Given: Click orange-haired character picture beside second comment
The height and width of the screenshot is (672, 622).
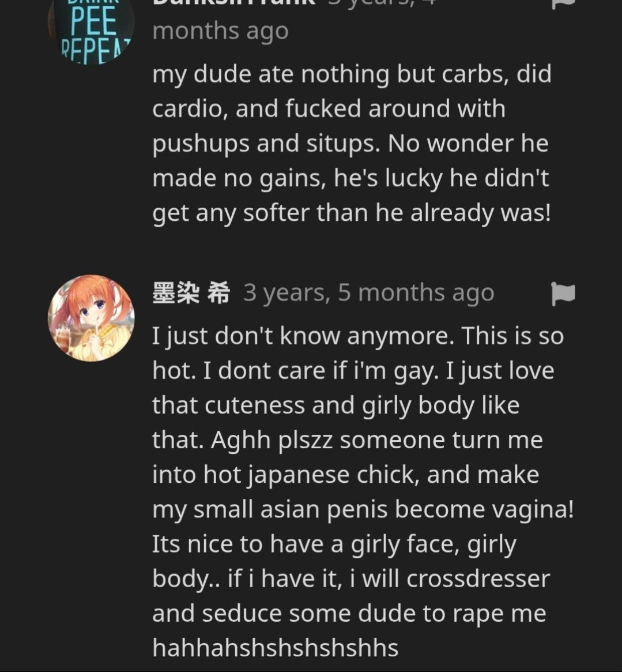Looking at the screenshot, I should [91, 318].
